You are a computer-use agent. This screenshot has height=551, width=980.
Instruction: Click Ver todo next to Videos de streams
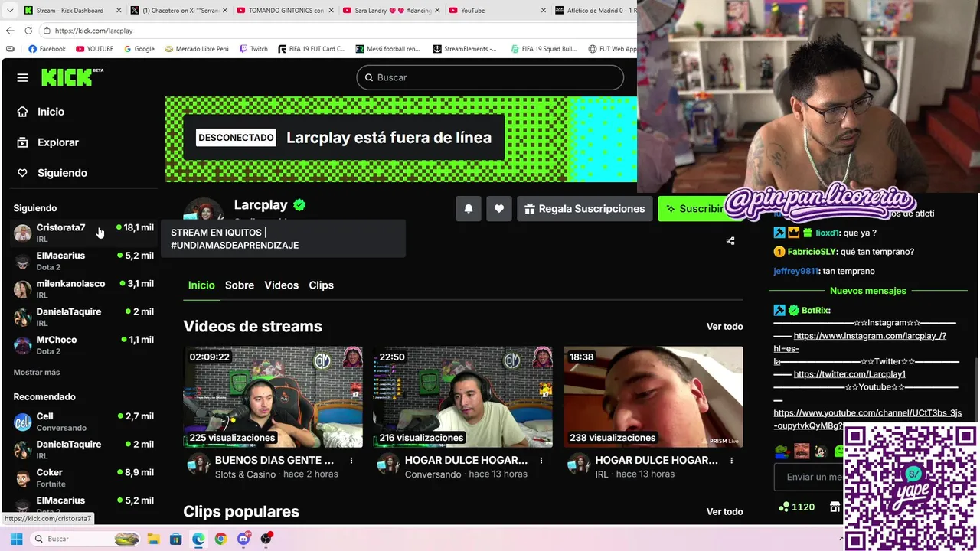click(724, 326)
